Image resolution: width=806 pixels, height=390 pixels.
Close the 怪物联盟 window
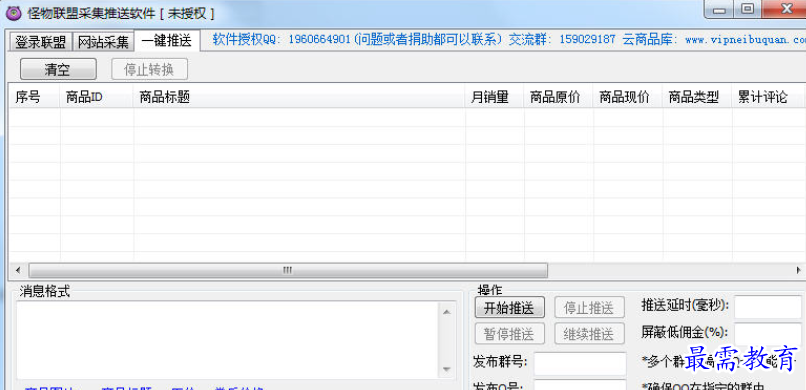pos(784,9)
